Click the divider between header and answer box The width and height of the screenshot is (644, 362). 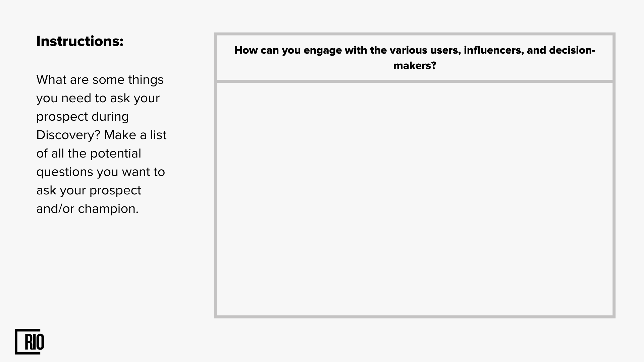[415, 81]
